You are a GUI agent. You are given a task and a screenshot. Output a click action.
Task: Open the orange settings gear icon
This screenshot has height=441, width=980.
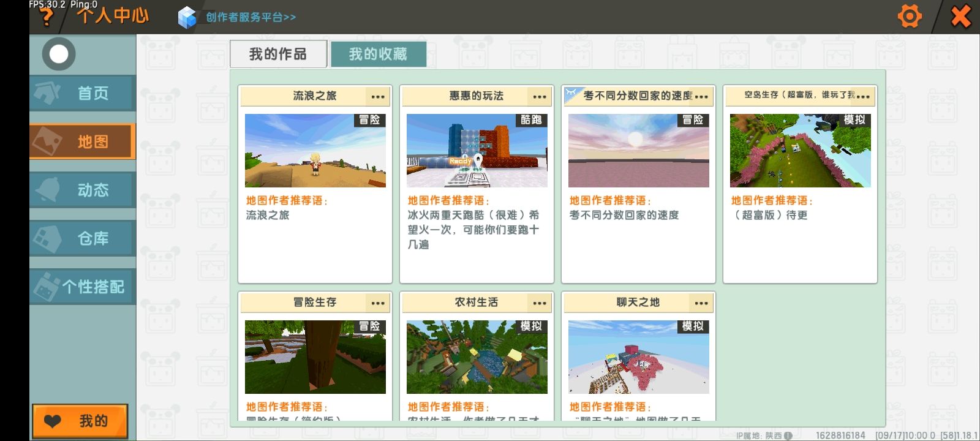point(910,17)
